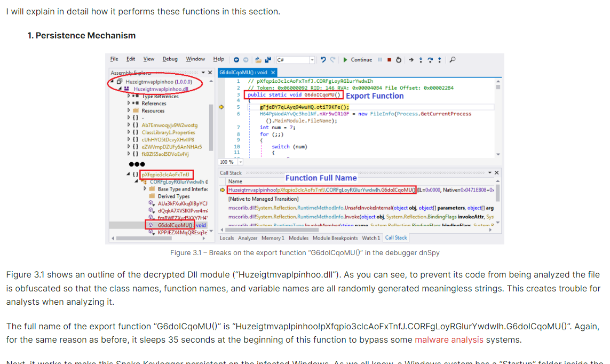Expand the Base Type and Interfaces node
610x364 pixels.
pos(145,189)
